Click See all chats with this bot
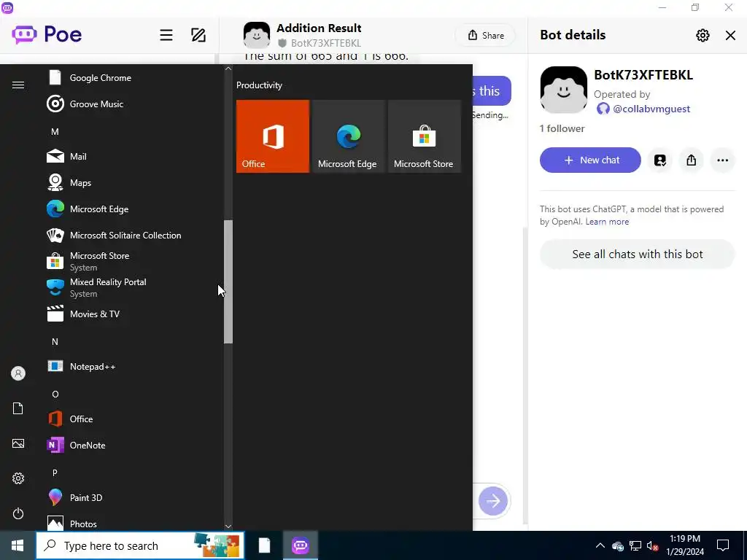Viewport: 747px width, 560px height. click(x=637, y=254)
